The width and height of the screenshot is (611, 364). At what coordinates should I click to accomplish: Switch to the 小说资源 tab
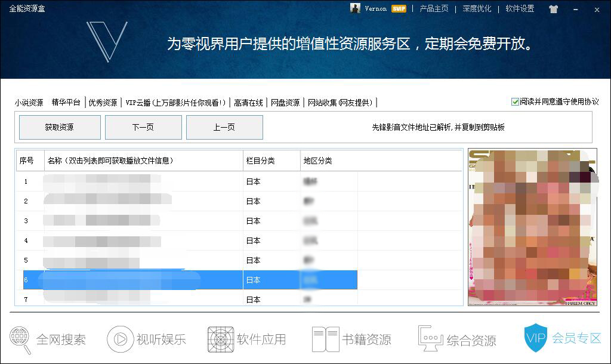coord(29,103)
